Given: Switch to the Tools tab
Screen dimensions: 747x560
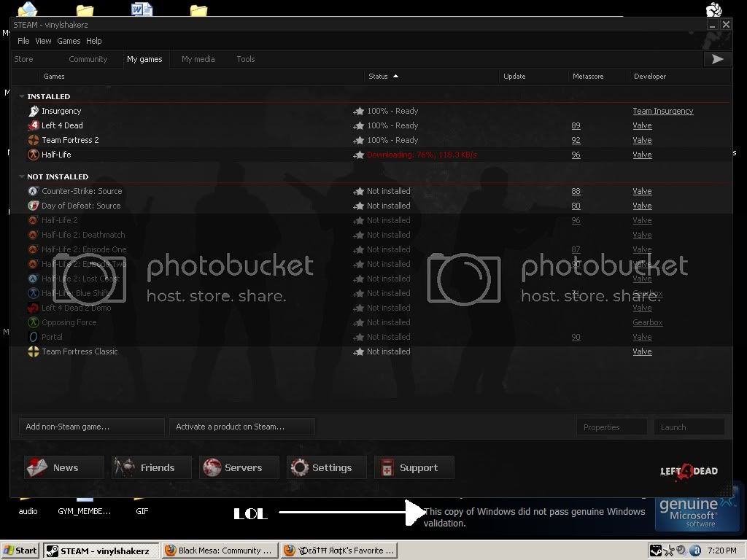Looking at the screenshot, I should pos(246,59).
